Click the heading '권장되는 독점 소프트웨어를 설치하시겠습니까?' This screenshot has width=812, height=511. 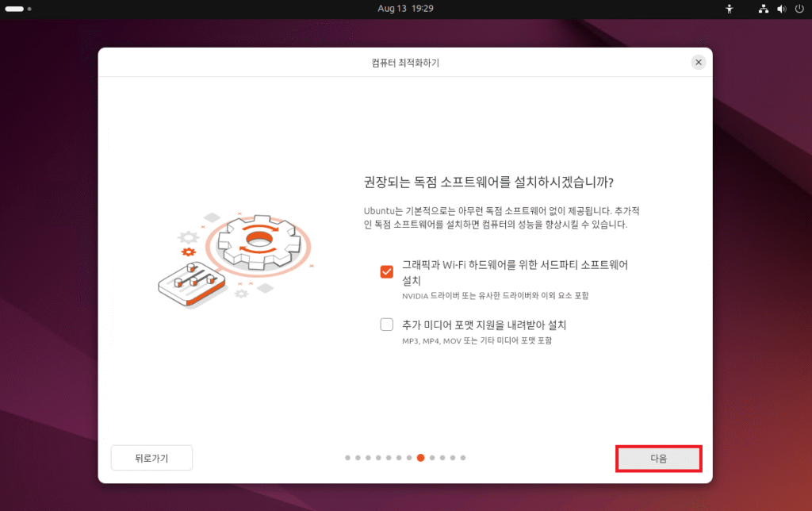[488, 182]
